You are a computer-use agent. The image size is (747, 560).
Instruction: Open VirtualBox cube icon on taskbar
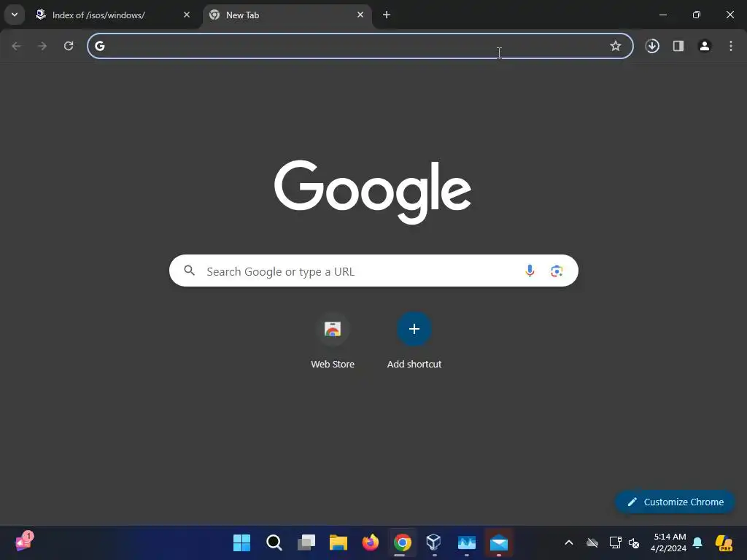(x=433, y=542)
